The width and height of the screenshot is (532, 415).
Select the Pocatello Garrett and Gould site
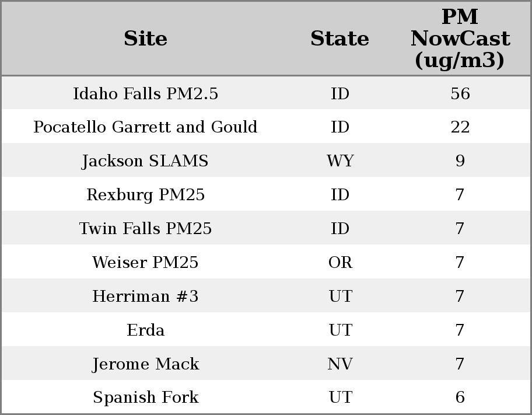pyautogui.click(x=145, y=127)
